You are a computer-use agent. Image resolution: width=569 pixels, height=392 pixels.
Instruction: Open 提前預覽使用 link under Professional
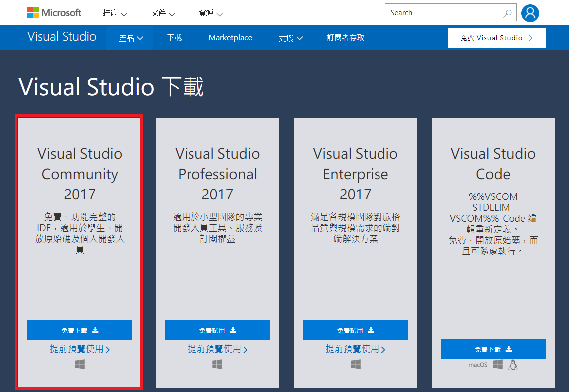click(217, 349)
